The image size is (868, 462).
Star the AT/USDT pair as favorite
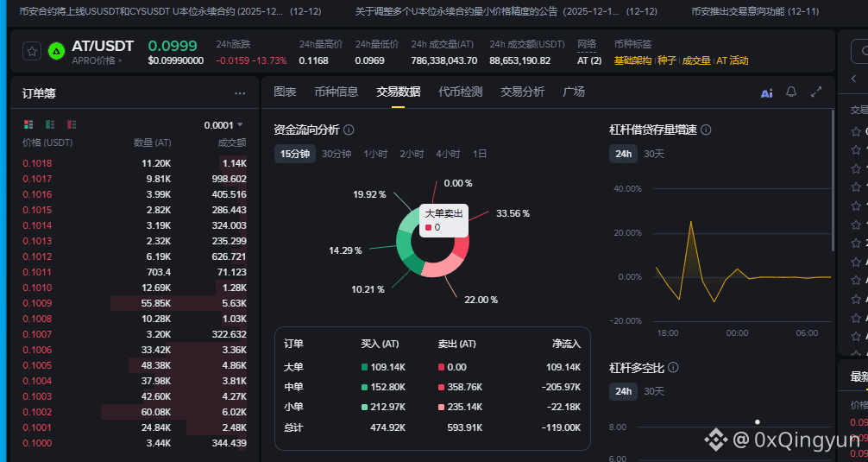click(x=32, y=52)
